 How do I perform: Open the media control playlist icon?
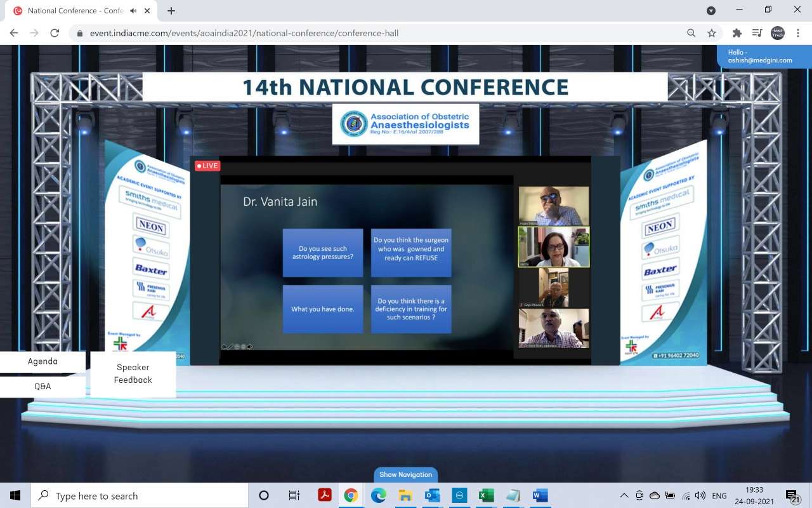[x=757, y=33]
